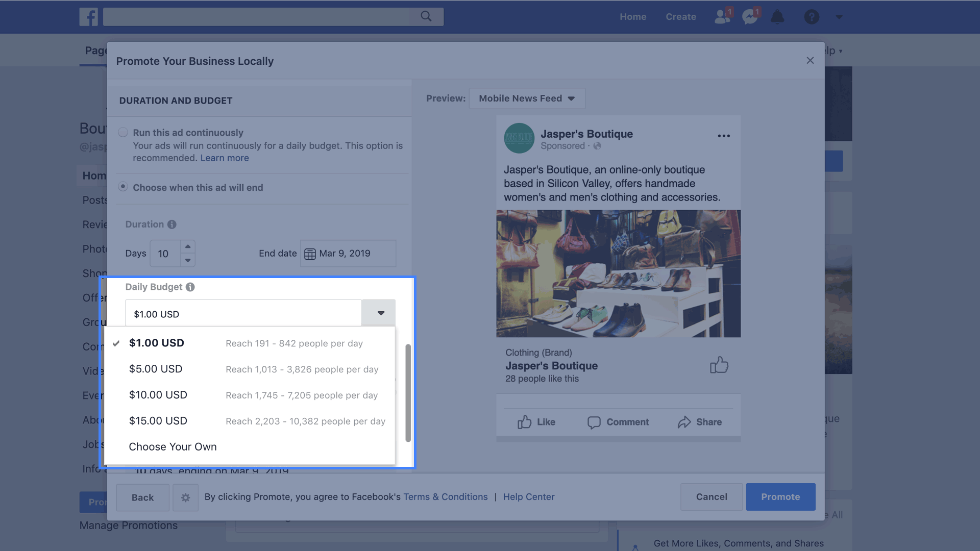Click the quick help question mark icon

coord(812,17)
